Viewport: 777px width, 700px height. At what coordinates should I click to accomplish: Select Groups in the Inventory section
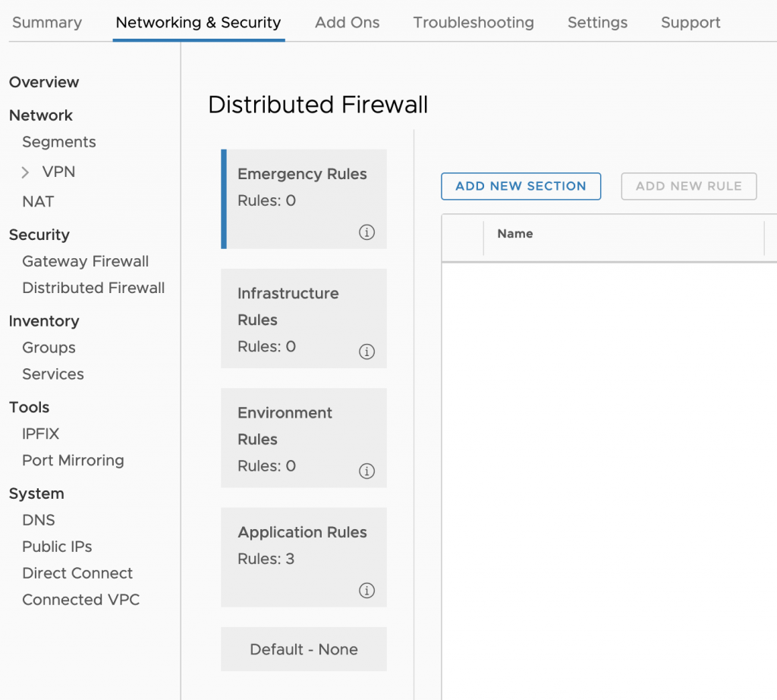pos(49,348)
